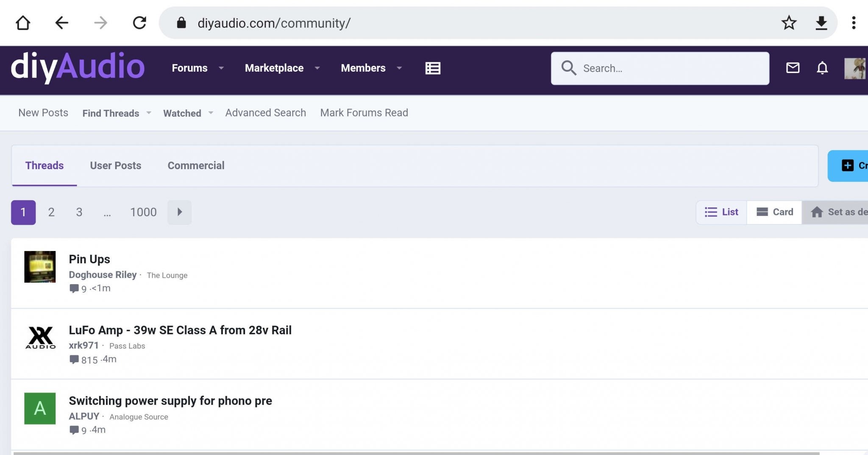Open the Members menu item
The height and width of the screenshot is (455, 868).
(x=363, y=68)
